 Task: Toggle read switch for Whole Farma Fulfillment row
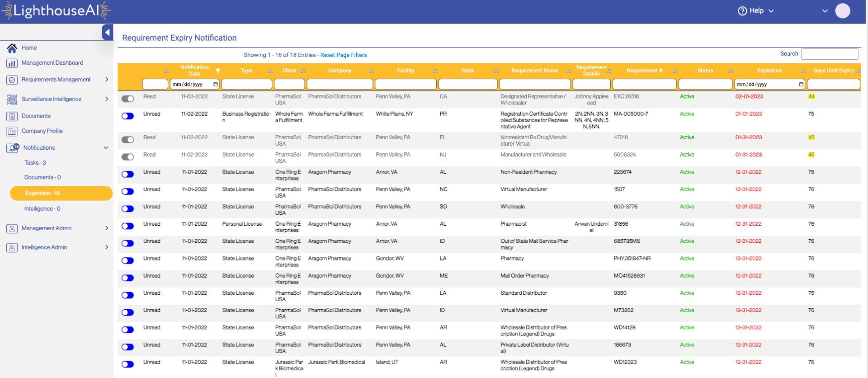pos(128,116)
